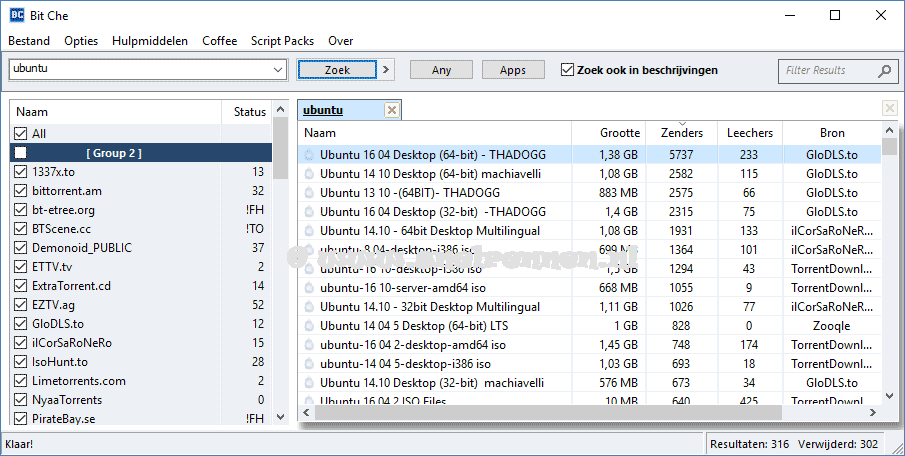Click the torrent icon beside ubuntu-14 04 5-desktop-i386 iso
The height and width of the screenshot is (456, 905).
[x=309, y=364]
